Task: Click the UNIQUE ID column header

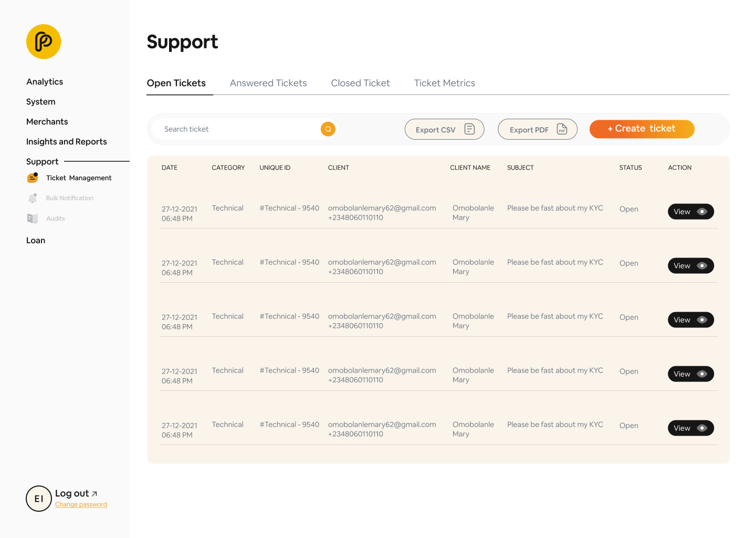Action: tap(275, 168)
